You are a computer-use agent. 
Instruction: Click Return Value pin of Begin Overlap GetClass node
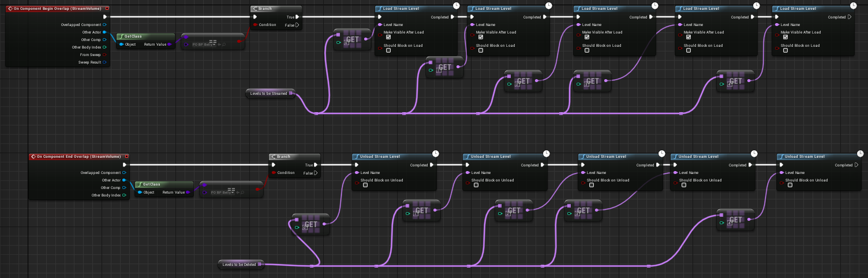170,44
